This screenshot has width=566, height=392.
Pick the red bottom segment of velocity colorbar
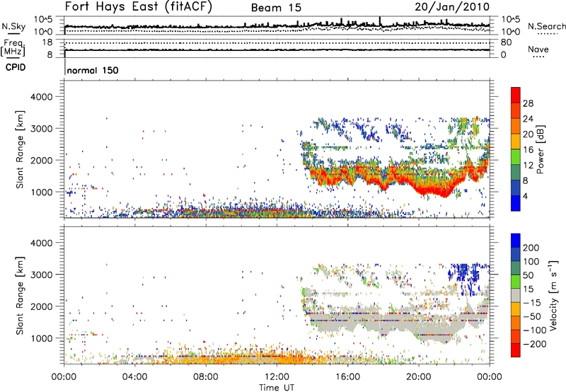(x=516, y=350)
